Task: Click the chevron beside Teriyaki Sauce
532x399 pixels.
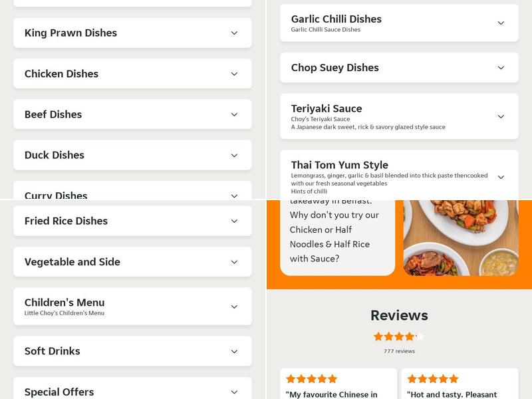Action: 501,116
